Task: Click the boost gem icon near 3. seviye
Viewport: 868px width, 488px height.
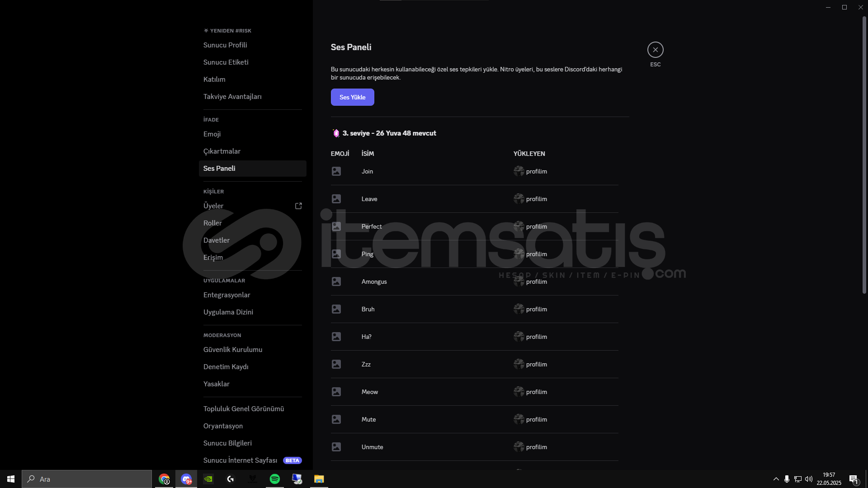Action: tap(336, 133)
